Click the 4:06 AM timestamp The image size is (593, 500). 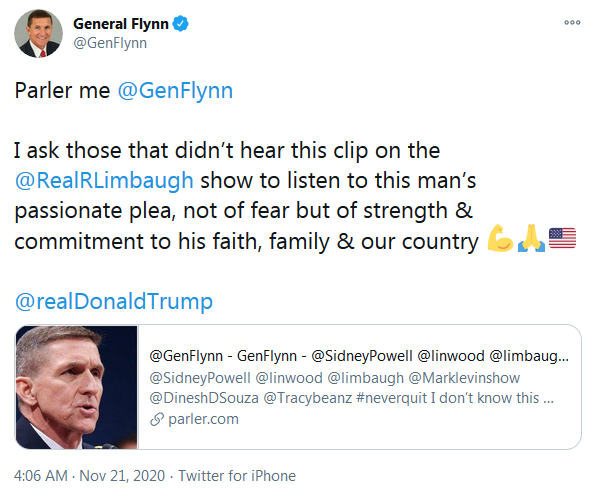coord(41,476)
